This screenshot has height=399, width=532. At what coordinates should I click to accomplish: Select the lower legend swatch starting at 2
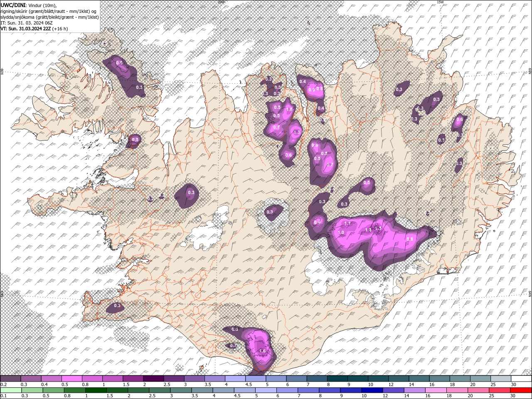tap(138, 390)
